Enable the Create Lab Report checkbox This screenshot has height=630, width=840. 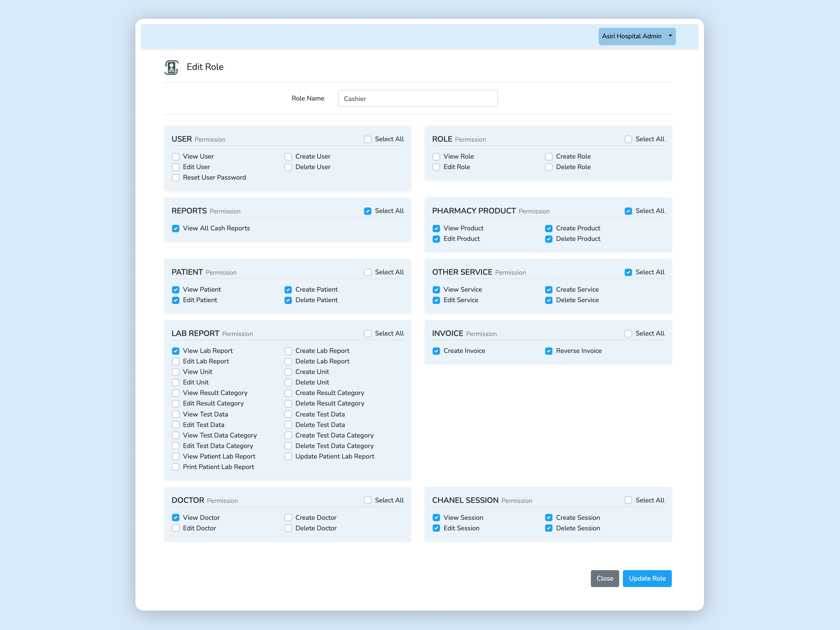tap(288, 351)
